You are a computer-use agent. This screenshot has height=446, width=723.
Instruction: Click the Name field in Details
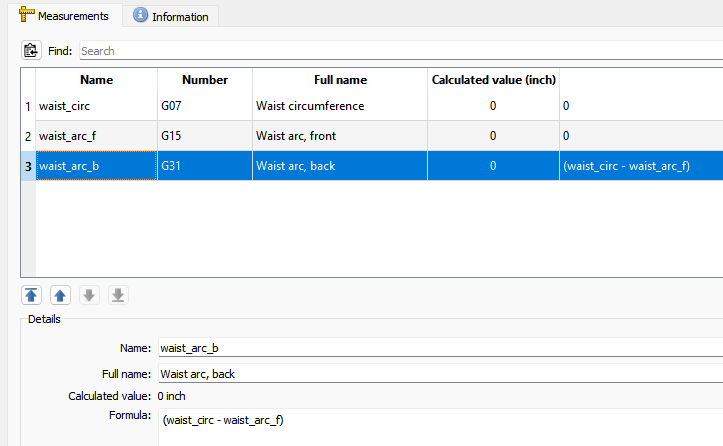tap(440, 348)
